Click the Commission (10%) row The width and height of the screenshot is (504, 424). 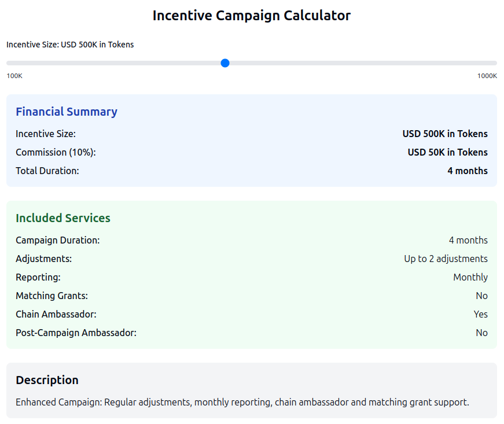pyautogui.click(x=56, y=152)
